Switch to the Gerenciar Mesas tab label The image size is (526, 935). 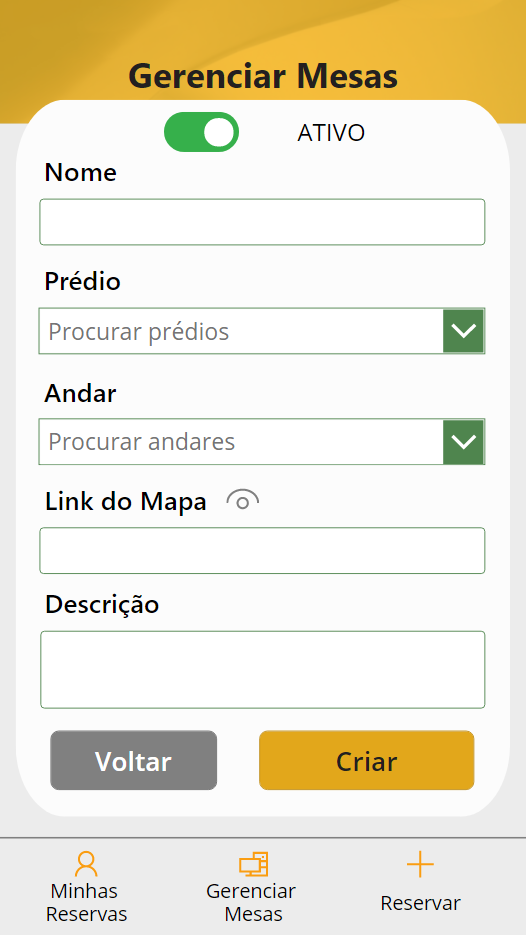(x=251, y=902)
